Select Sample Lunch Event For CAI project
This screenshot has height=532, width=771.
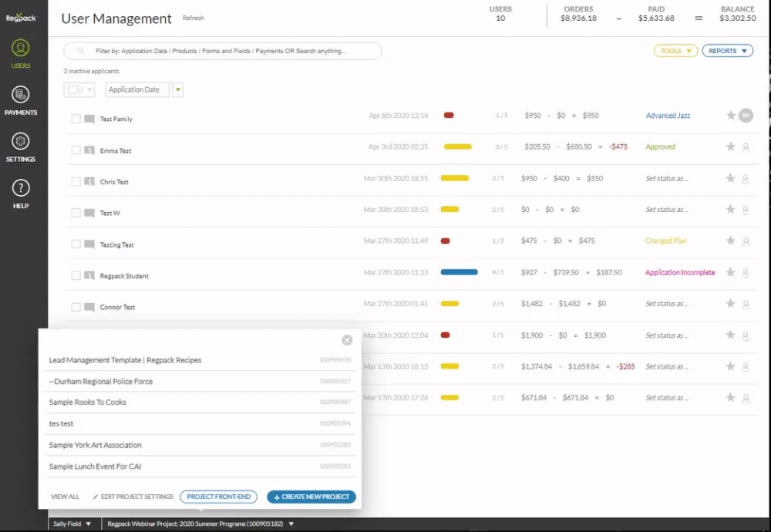[x=200, y=466]
